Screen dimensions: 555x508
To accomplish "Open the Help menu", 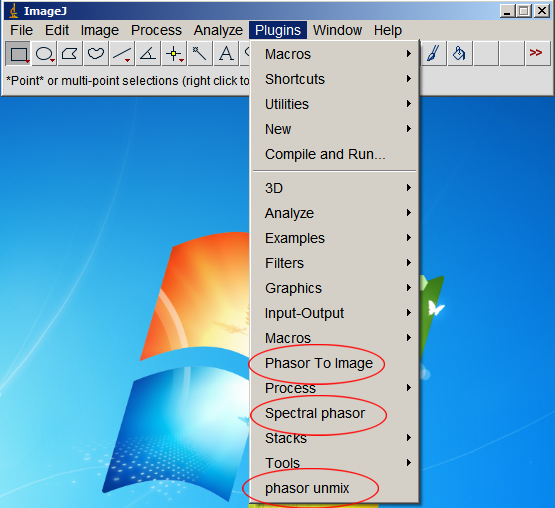I will coord(388,30).
